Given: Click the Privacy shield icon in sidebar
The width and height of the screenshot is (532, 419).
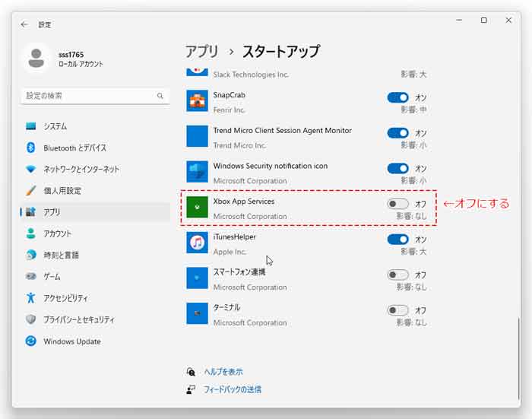Looking at the screenshot, I should pyautogui.click(x=31, y=319).
